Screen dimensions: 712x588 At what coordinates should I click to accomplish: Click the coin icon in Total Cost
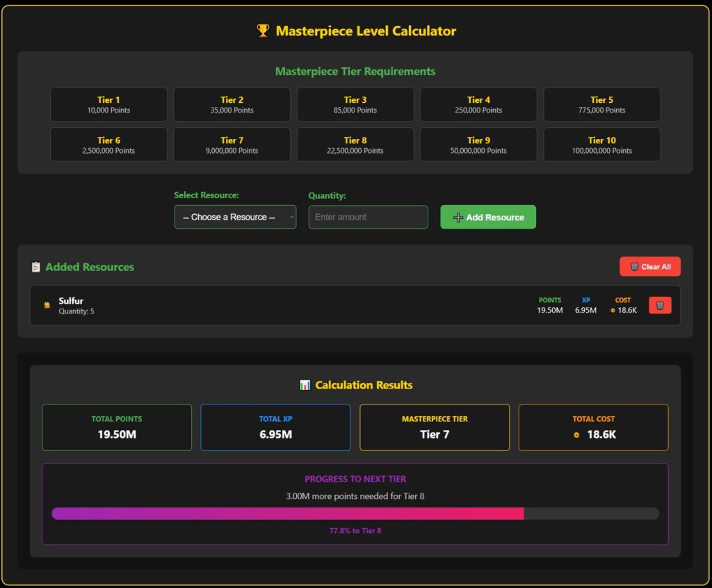[x=576, y=435]
